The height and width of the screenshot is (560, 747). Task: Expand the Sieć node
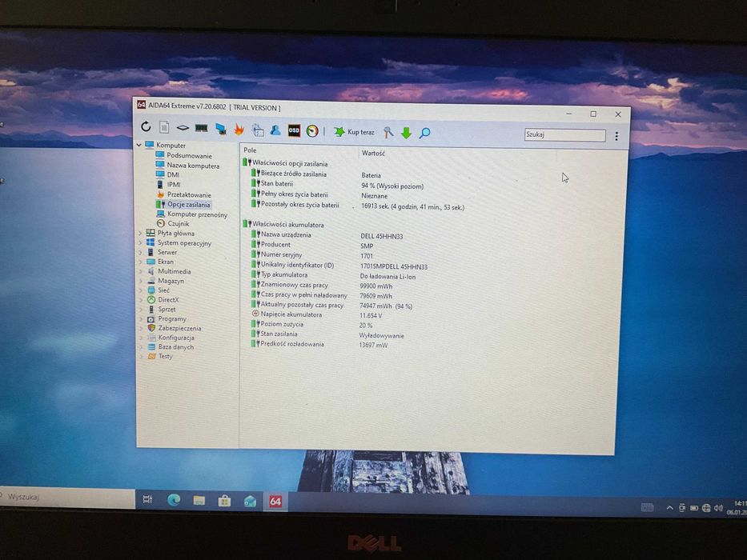[141, 290]
